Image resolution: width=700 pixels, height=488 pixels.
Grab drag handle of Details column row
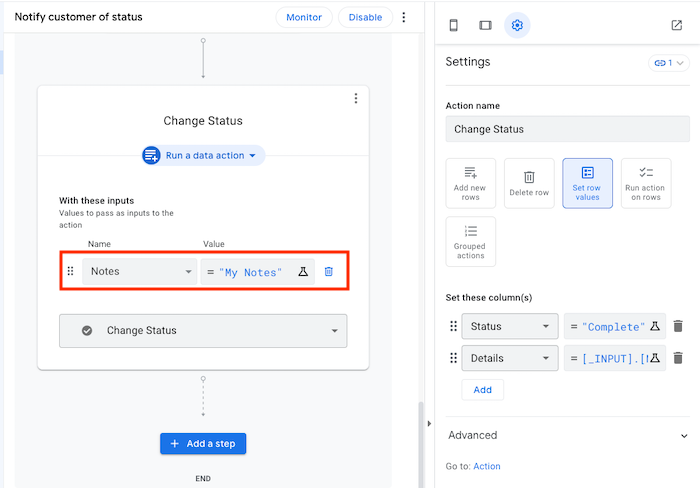click(453, 358)
